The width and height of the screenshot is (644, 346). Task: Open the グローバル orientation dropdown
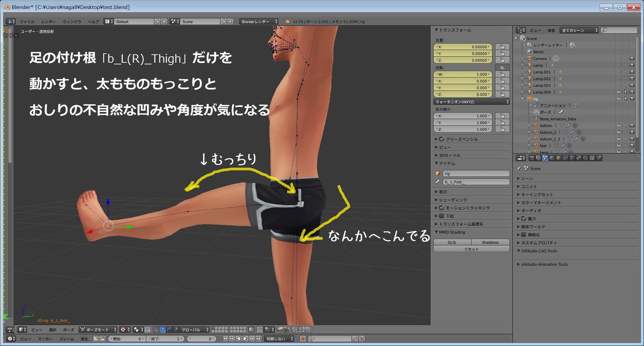click(x=195, y=330)
